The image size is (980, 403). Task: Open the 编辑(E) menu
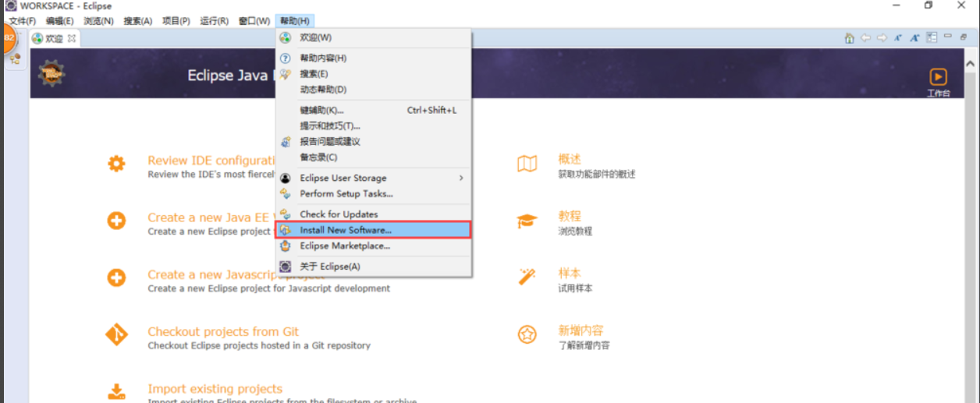[x=60, y=21]
